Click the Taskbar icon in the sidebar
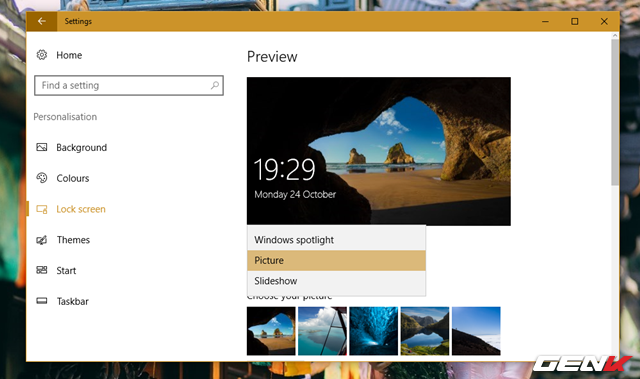640x379 pixels. coord(42,301)
